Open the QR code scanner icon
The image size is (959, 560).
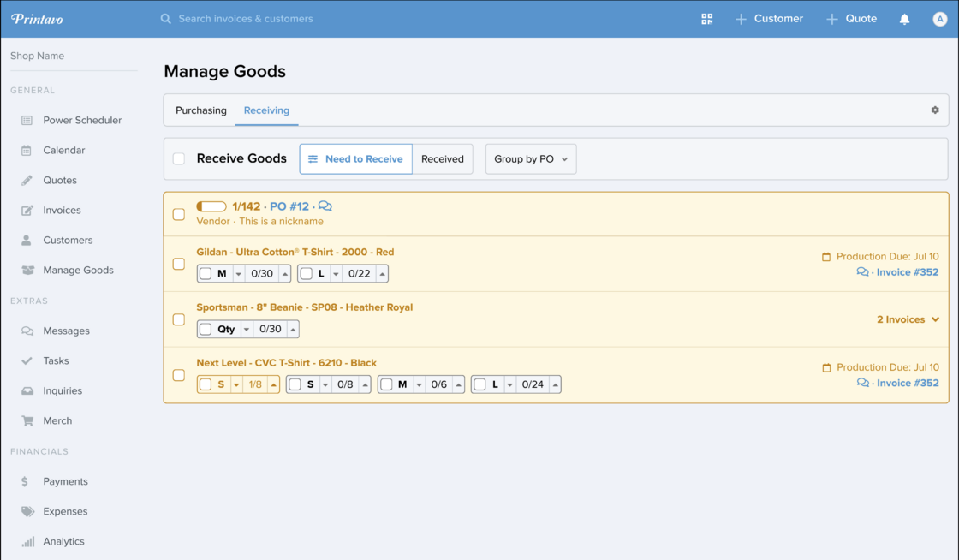[x=706, y=19]
